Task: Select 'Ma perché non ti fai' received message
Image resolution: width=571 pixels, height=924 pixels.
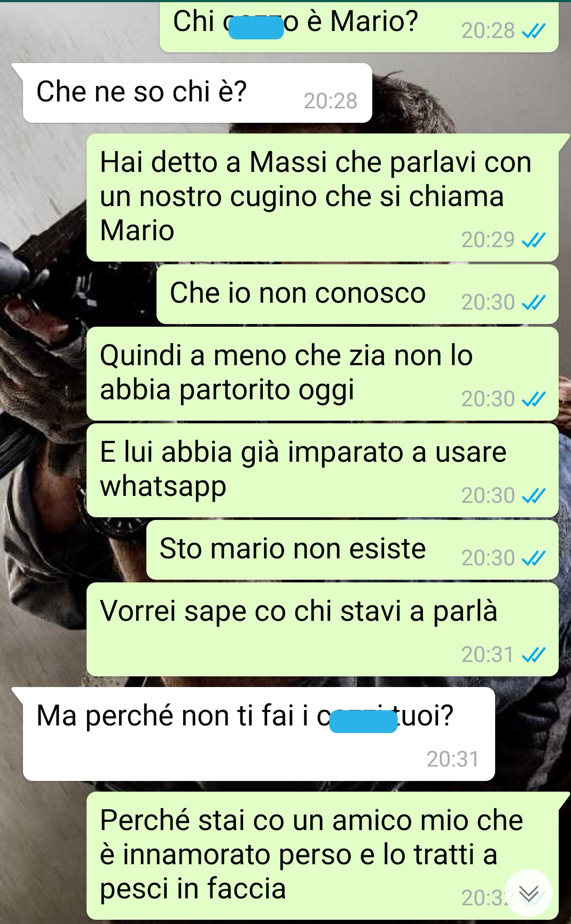Action: pos(259,734)
